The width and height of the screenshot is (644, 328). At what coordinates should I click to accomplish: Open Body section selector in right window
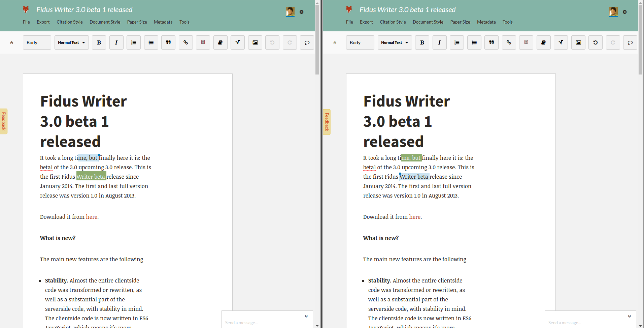[360, 42]
